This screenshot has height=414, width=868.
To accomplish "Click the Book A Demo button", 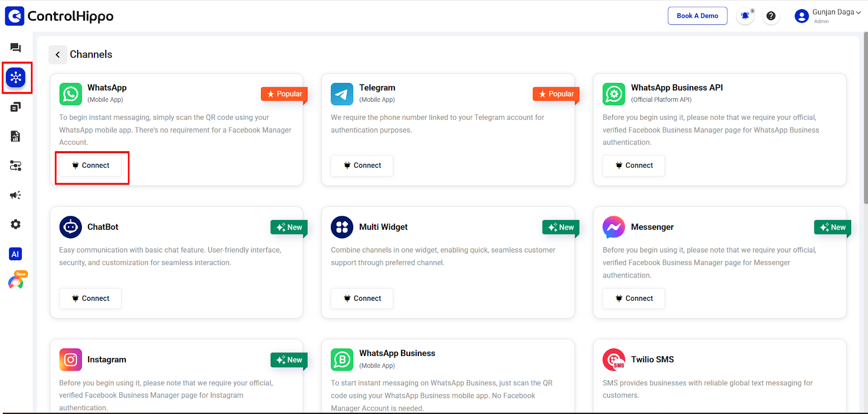I will (x=697, y=16).
